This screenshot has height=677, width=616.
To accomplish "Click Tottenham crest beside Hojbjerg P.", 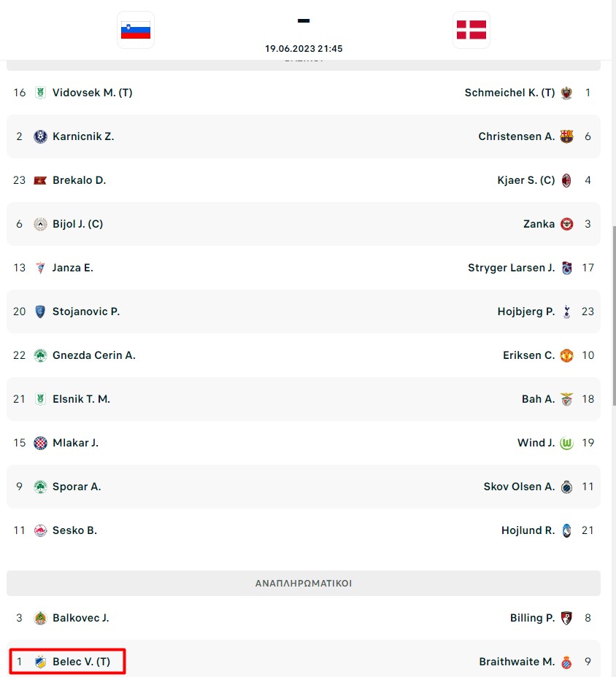I will coord(566,312).
